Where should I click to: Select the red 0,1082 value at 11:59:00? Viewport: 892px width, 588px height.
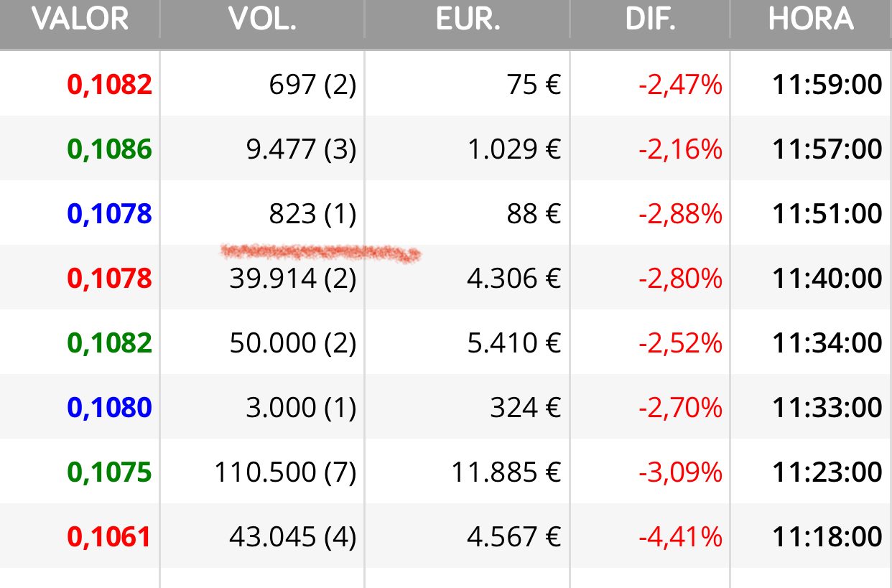coord(110,85)
